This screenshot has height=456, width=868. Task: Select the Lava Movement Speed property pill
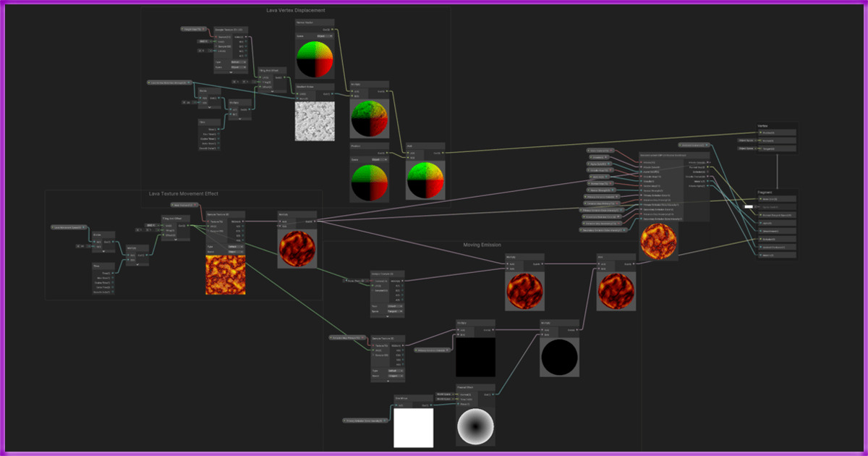click(71, 227)
